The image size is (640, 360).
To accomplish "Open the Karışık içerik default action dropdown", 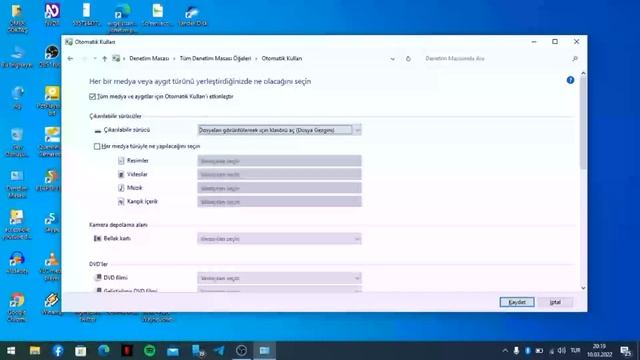I will (x=279, y=202).
